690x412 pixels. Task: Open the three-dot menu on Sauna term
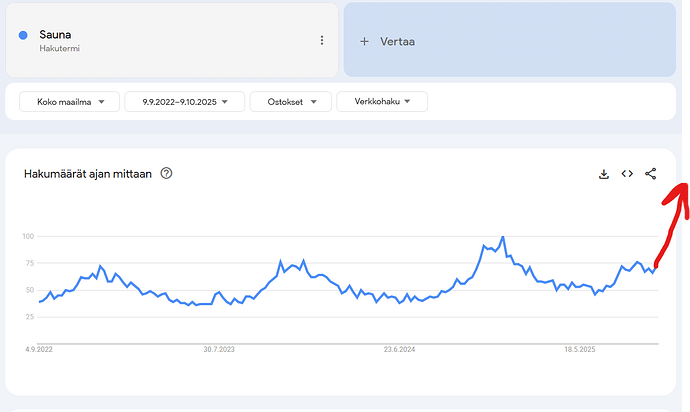(322, 40)
